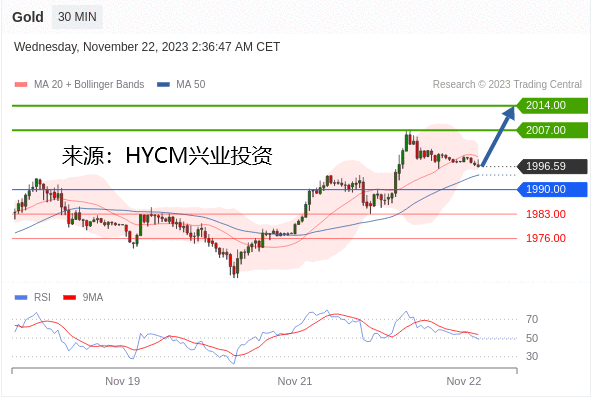
Task: Click the Nov 19 date axis label
Action: [x=122, y=381]
